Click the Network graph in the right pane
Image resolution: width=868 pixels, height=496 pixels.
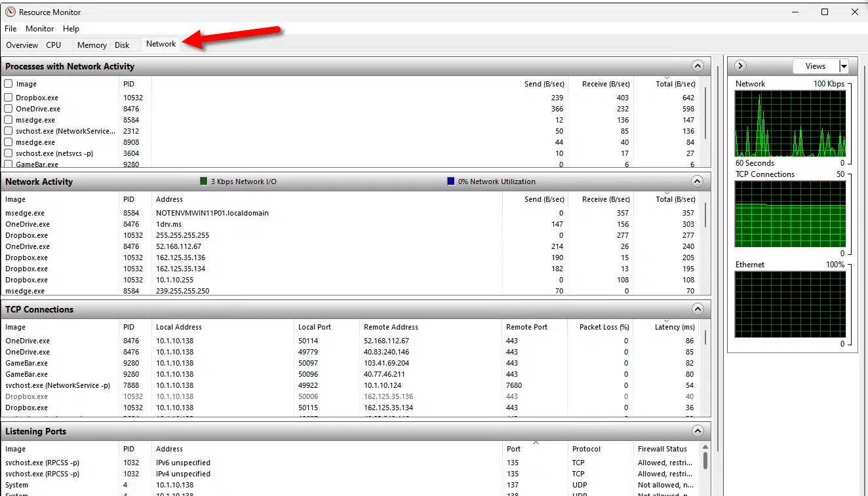coord(790,124)
